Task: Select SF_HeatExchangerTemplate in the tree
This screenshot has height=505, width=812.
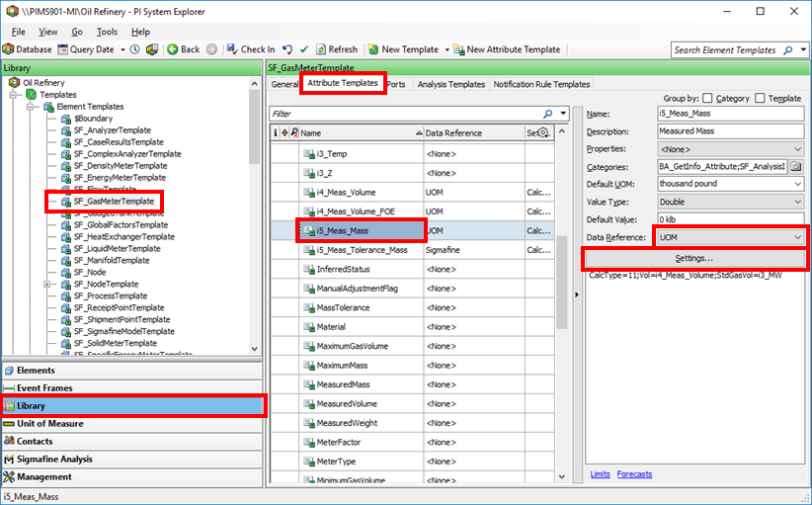Action: point(124,237)
